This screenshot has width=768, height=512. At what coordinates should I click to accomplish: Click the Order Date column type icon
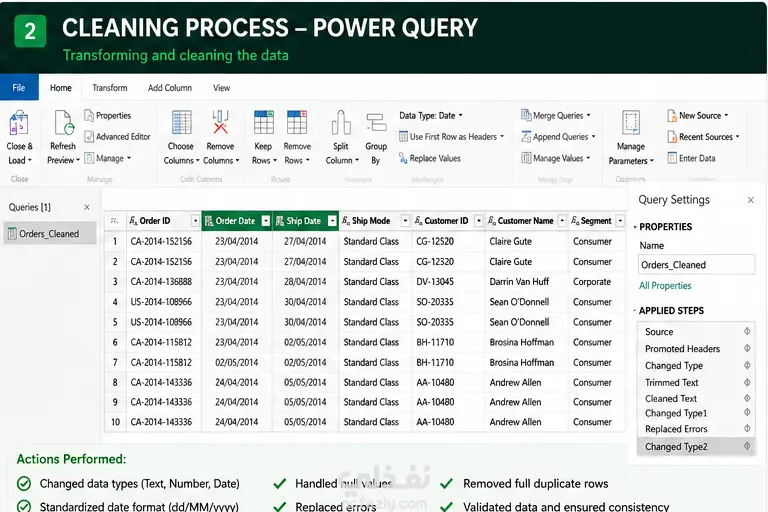[209, 221]
